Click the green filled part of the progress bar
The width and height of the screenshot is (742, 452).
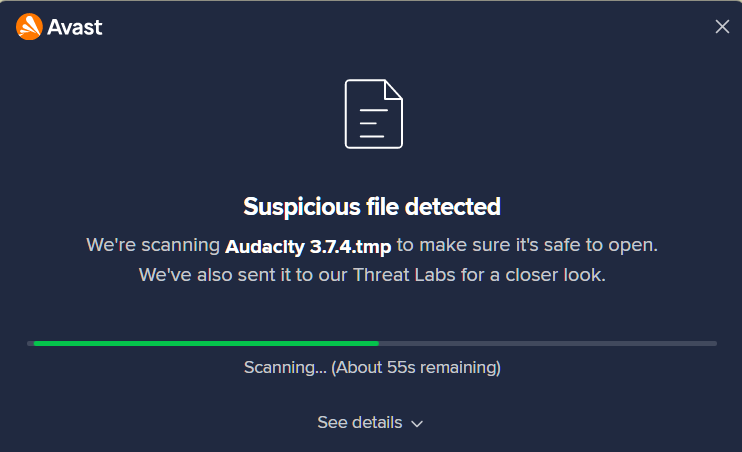click(205, 343)
